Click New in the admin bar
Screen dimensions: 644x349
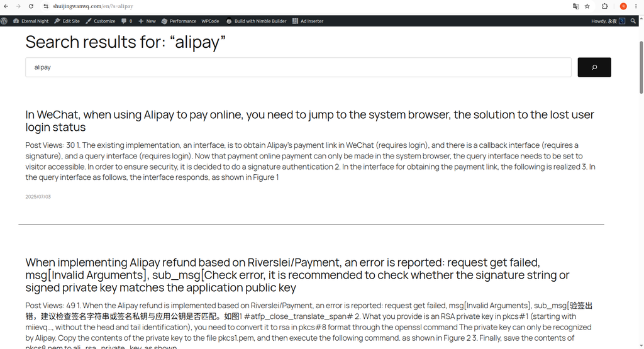pyautogui.click(x=147, y=21)
